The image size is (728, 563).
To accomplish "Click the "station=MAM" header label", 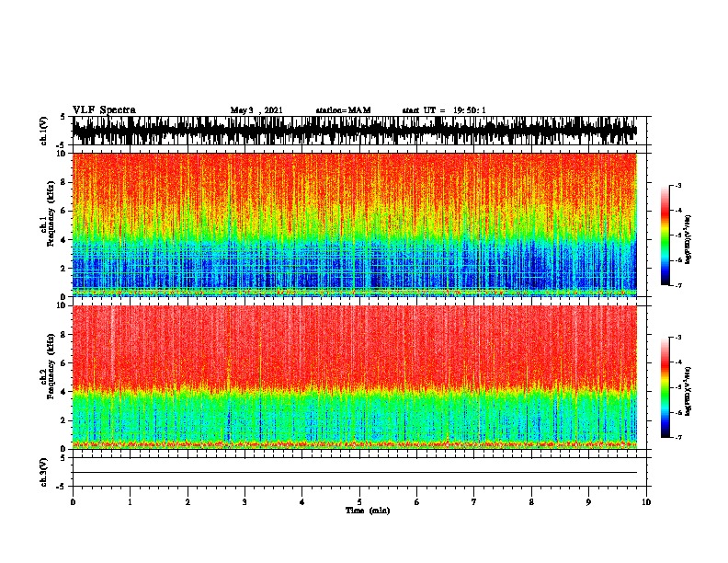I will [343, 110].
